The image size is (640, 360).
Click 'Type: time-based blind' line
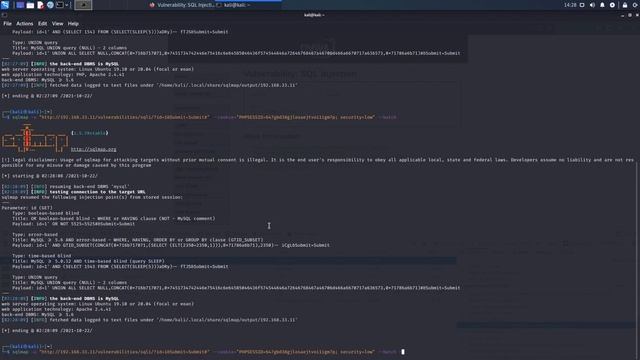click(42, 256)
